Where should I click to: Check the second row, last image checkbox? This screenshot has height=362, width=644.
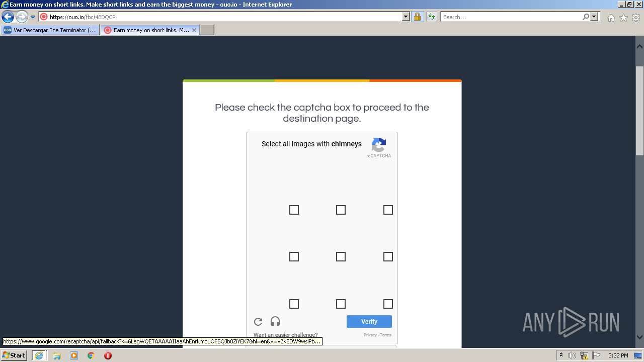point(388,256)
